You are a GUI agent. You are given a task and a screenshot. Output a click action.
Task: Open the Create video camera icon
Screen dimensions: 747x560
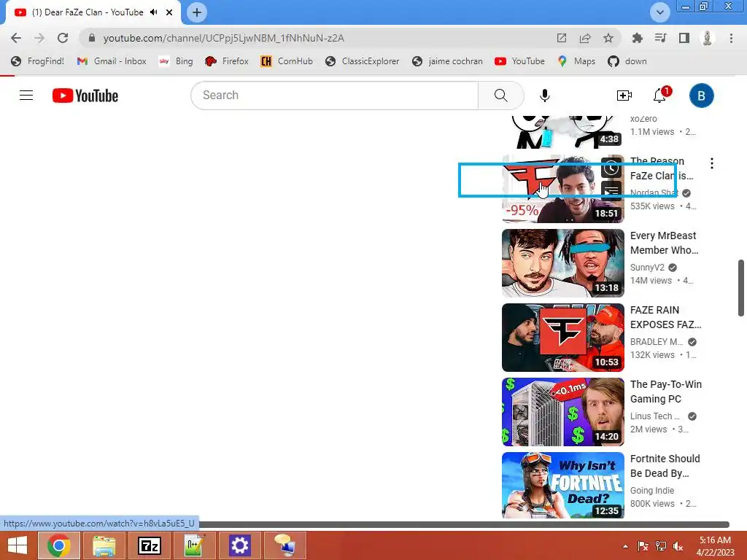coord(624,96)
